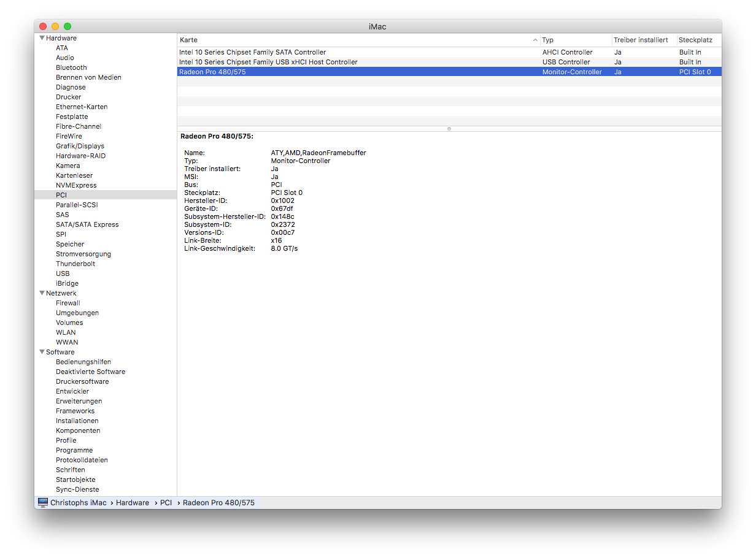Image resolution: width=756 pixels, height=558 pixels.
Task: Select Festplatte in sidebar
Action: click(x=72, y=117)
